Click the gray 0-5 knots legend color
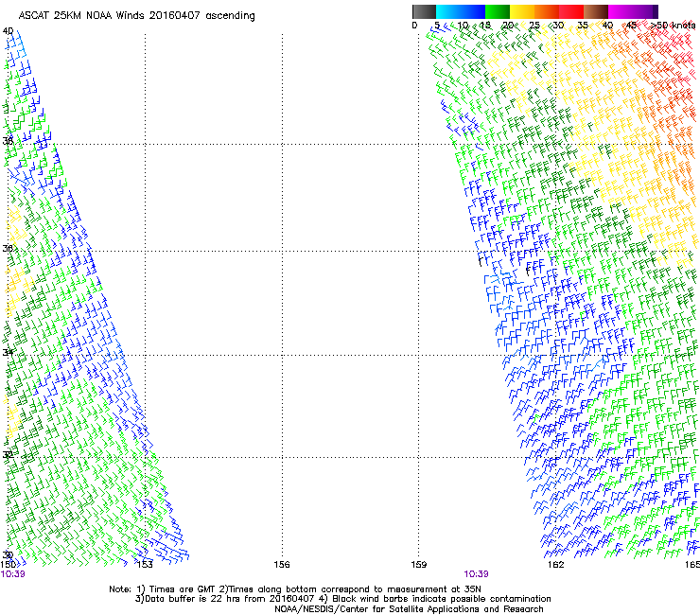The image size is (700, 615). click(424, 11)
